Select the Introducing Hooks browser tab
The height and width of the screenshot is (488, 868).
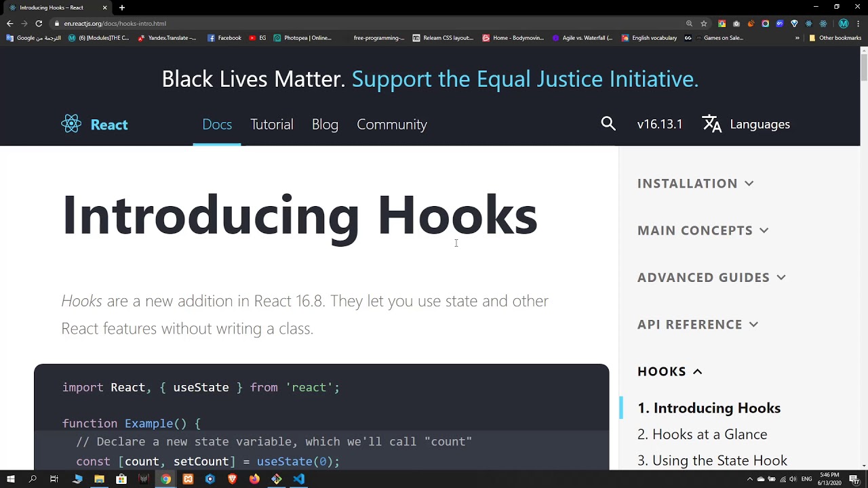58,7
